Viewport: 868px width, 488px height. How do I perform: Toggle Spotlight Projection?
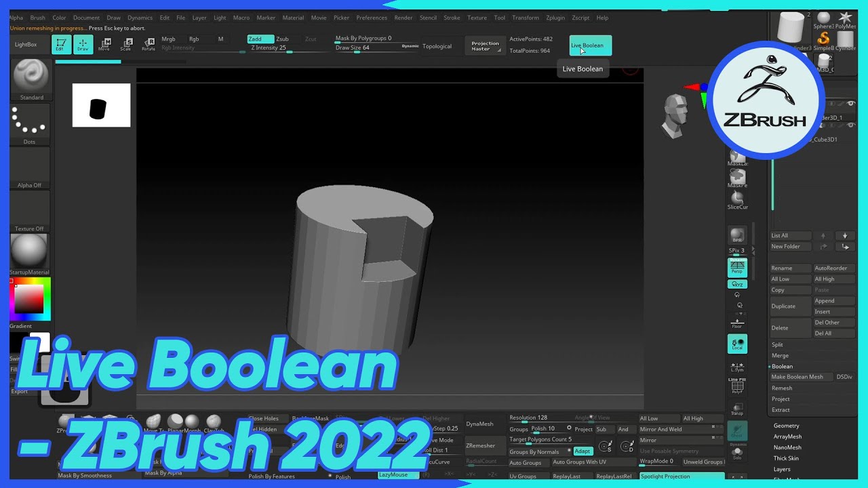682,476
